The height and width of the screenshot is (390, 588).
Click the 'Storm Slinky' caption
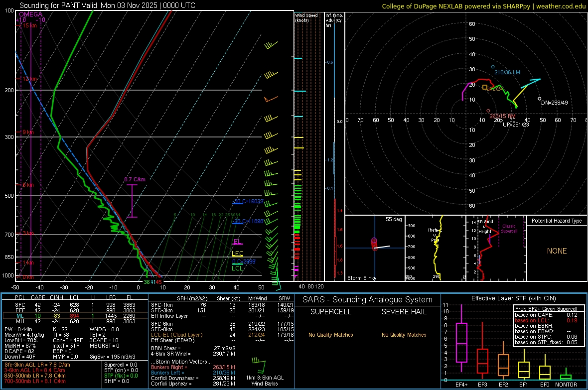coord(361,278)
